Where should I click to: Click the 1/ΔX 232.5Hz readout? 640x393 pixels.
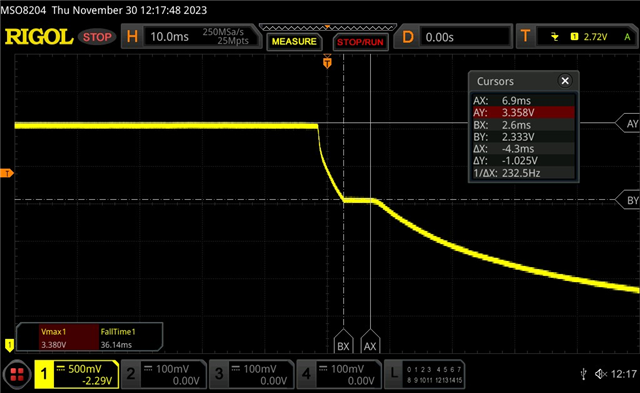523,173
